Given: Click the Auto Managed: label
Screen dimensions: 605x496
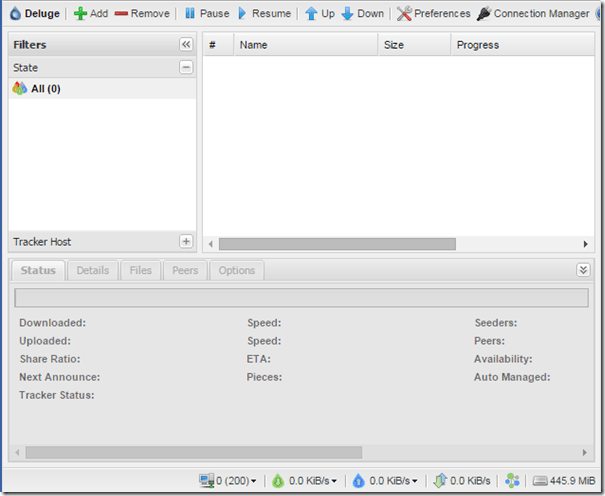Looking at the screenshot, I should tap(512, 377).
